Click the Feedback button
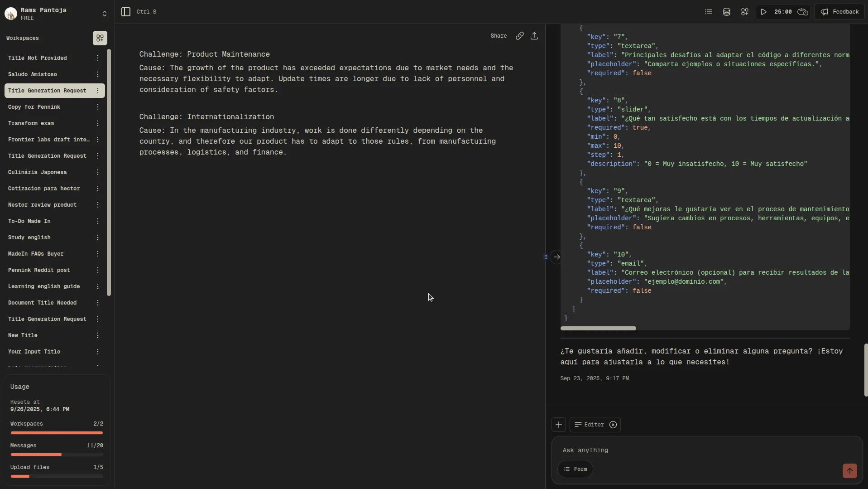Viewport: 868px width, 489px height. tap(839, 12)
